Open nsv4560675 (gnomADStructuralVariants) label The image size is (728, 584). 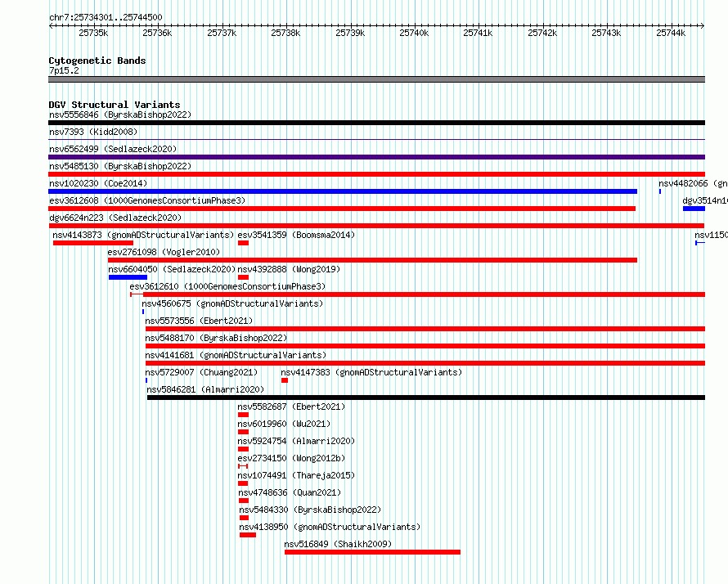click(x=232, y=303)
